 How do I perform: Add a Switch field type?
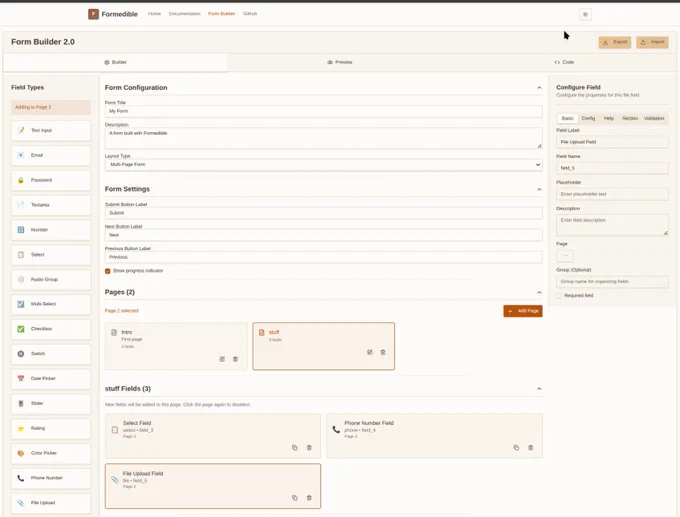pyautogui.click(x=51, y=354)
